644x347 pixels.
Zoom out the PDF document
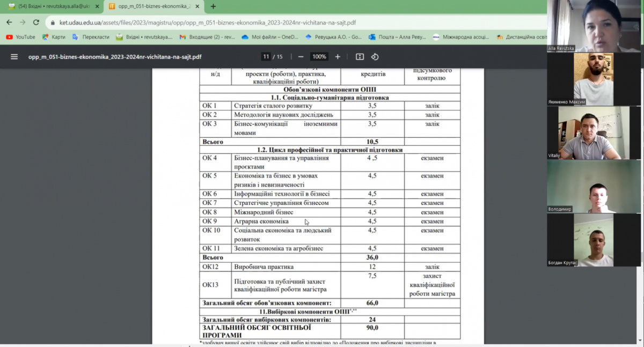coord(301,57)
